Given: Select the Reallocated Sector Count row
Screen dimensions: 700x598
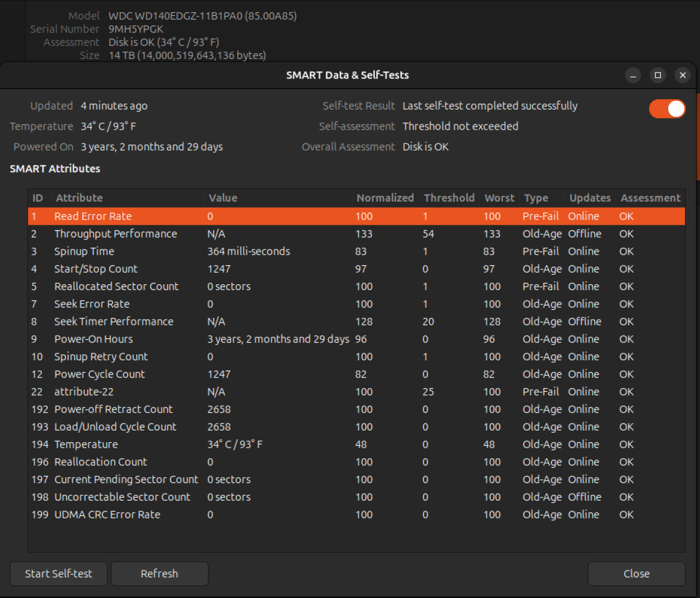Looking at the screenshot, I should [356, 286].
